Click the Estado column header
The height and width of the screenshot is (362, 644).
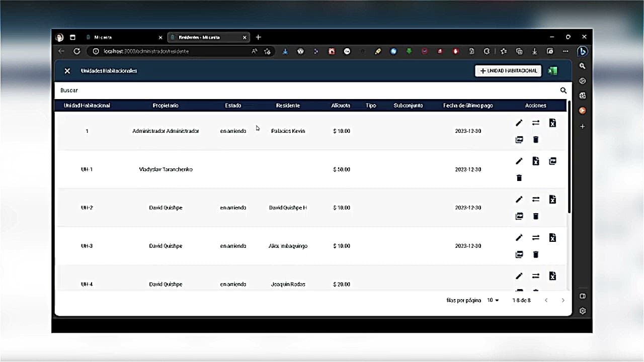pyautogui.click(x=233, y=106)
